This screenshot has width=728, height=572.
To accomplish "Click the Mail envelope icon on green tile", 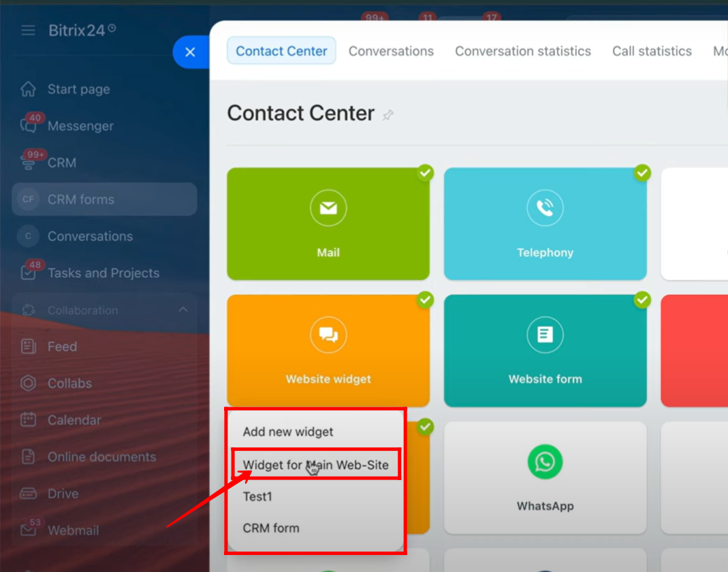I will 328,208.
